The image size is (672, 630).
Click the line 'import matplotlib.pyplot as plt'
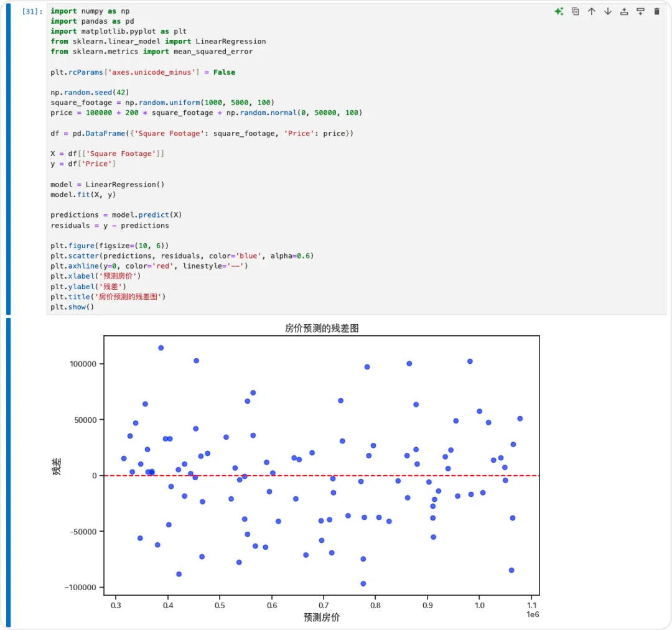click(x=119, y=31)
